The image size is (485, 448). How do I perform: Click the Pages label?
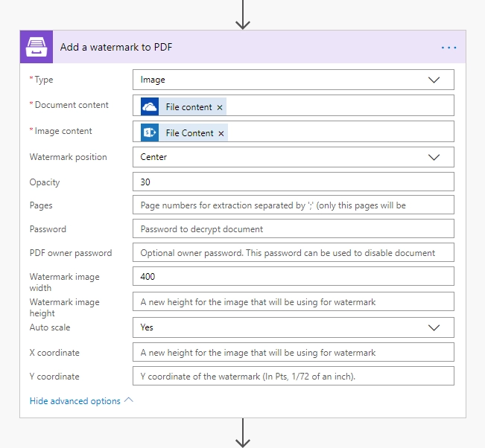(41, 205)
